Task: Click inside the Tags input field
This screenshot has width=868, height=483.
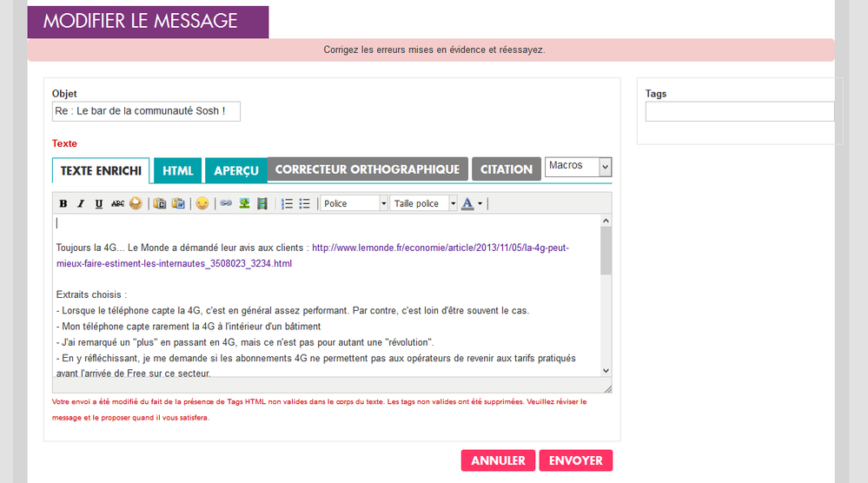Action: 739,111
